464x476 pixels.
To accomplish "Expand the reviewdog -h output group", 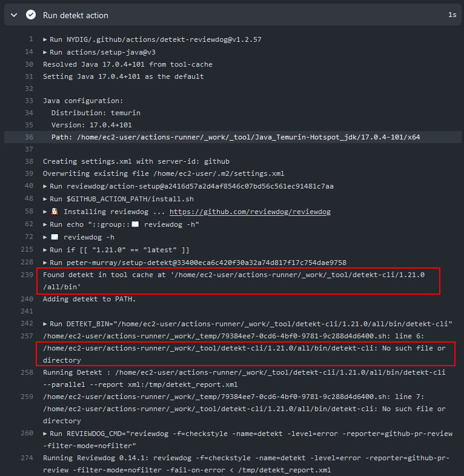I will click(45, 237).
